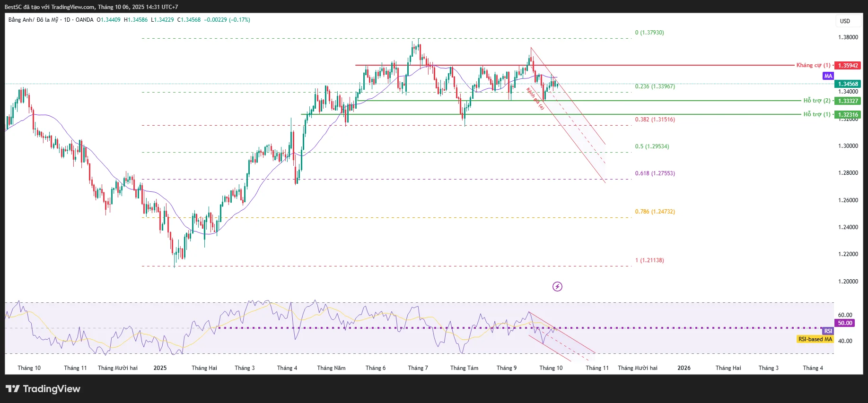Click the 0.786 (1.24732) Fibonacci label
Viewport: 868px width, 403px height.
tap(655, 212)
